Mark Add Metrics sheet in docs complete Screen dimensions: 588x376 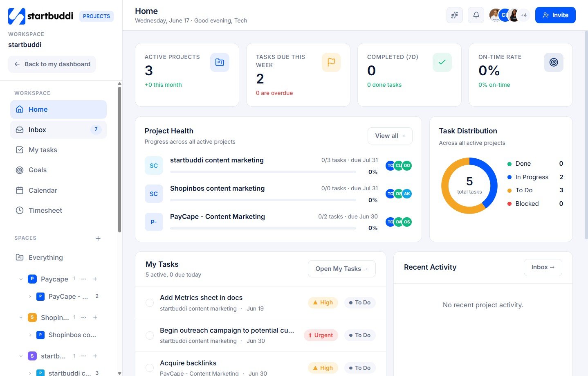150,302
